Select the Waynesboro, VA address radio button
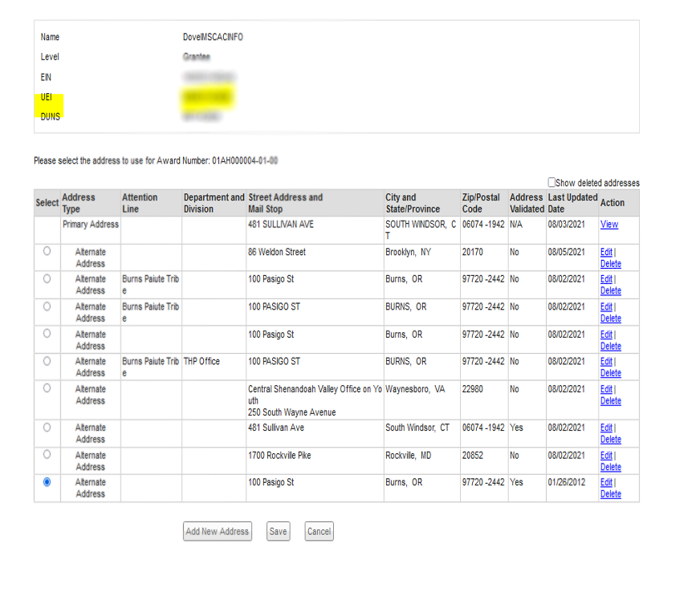The width and height of the screenshot is (700, 592). point(47,388)
